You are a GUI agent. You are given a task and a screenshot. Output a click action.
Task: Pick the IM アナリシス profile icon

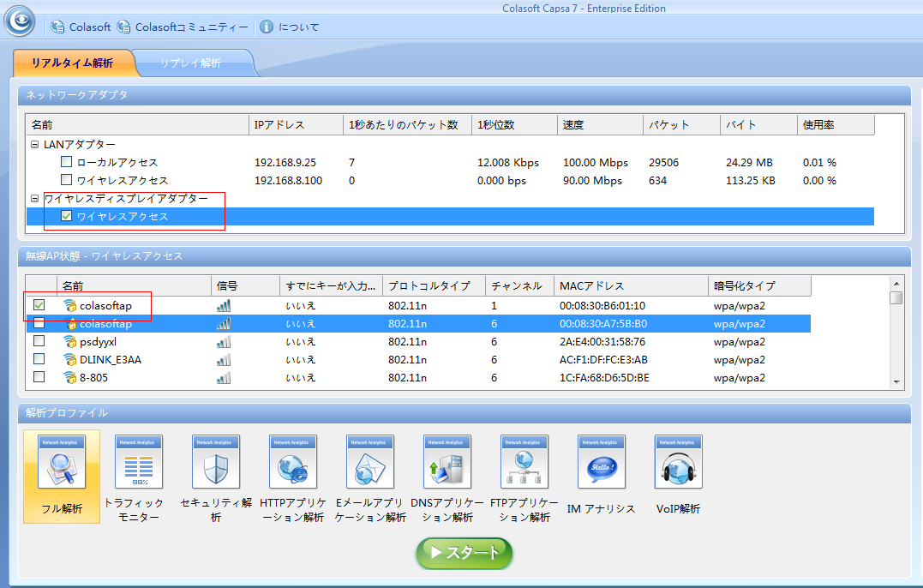pyautogui.click(x=601, y=462)
